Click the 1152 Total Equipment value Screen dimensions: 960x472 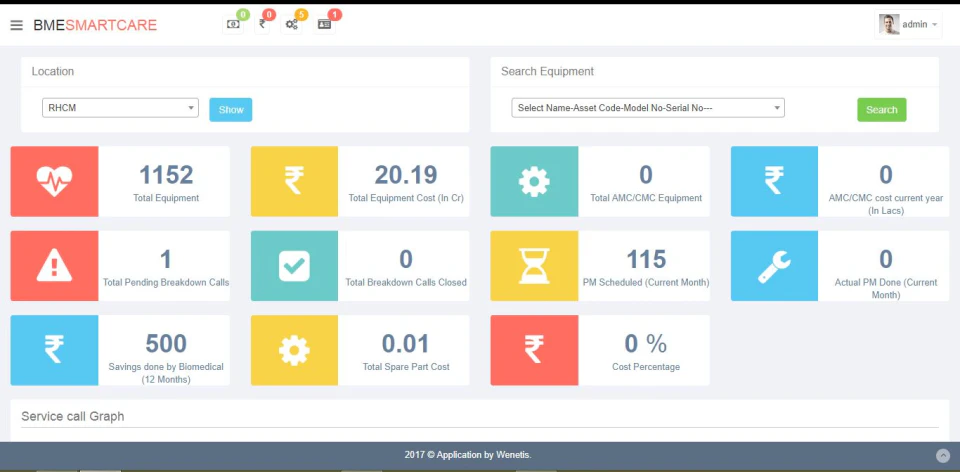coord(166,176)
